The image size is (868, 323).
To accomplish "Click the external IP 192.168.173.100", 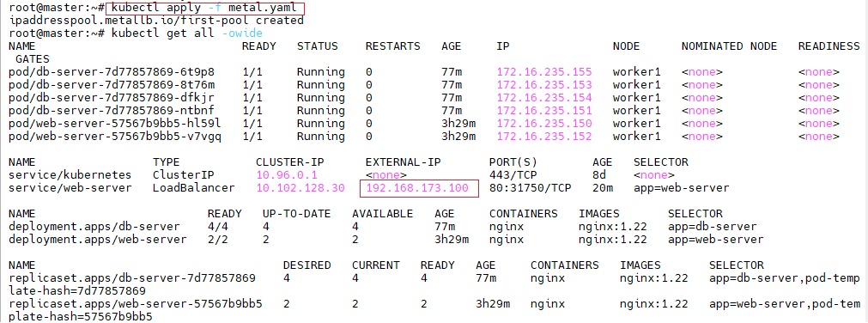I will [x=417, y=188].
